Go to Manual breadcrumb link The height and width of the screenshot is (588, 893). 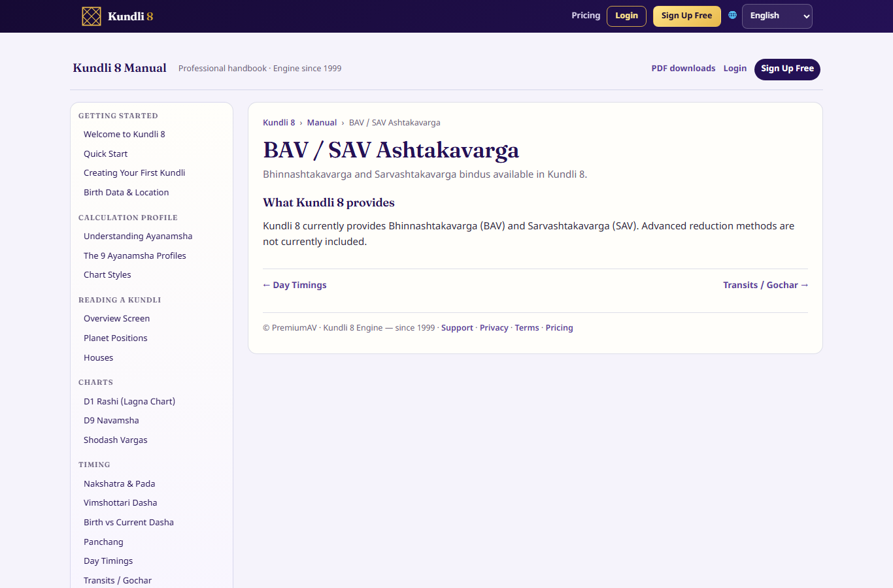click(322, 123)
